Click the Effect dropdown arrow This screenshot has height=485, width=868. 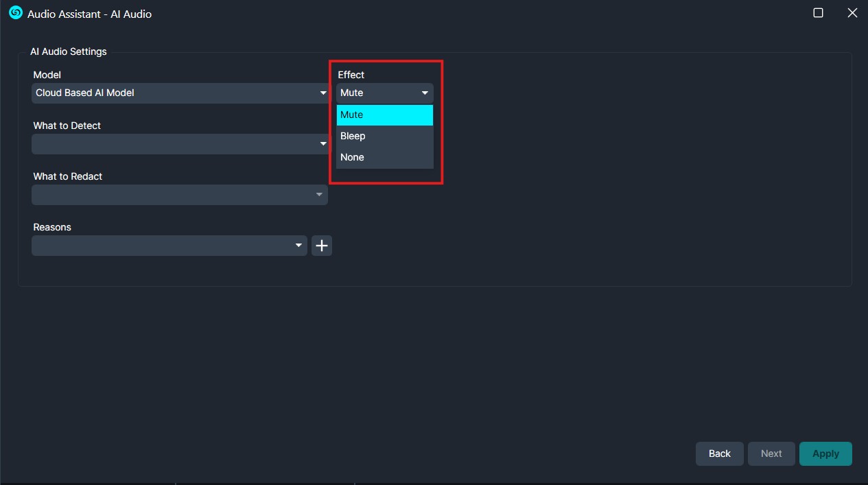[425, 93]
